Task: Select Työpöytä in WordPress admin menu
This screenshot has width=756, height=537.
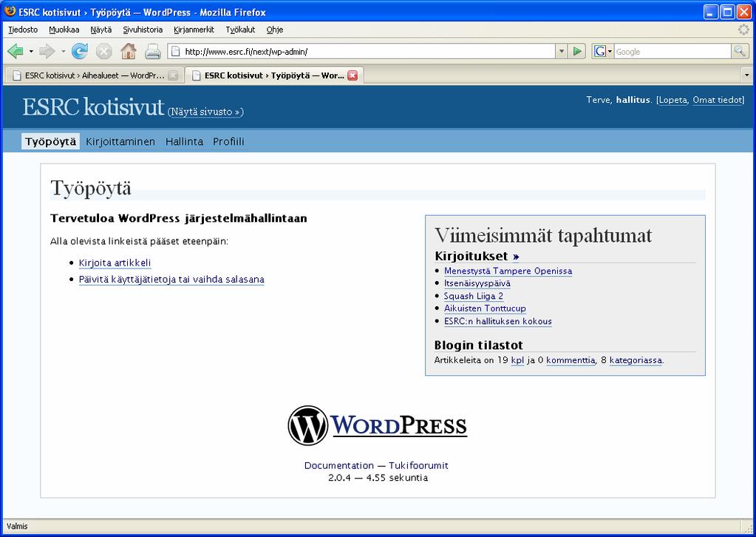Action: 51,141
